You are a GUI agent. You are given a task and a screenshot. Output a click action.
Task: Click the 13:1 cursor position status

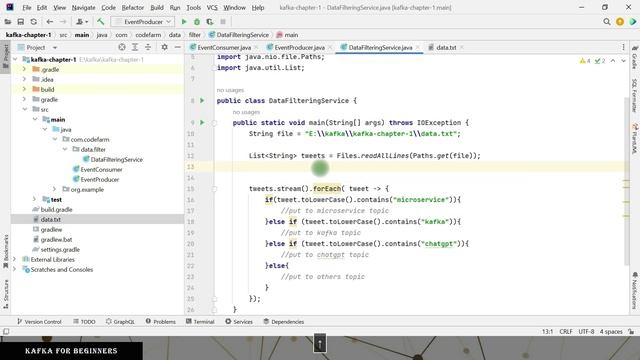pos(547,331)
